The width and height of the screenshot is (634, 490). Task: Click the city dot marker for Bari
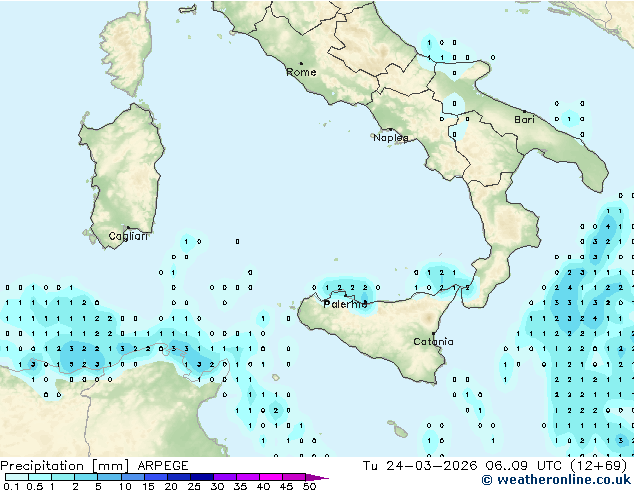coord(524,111)
